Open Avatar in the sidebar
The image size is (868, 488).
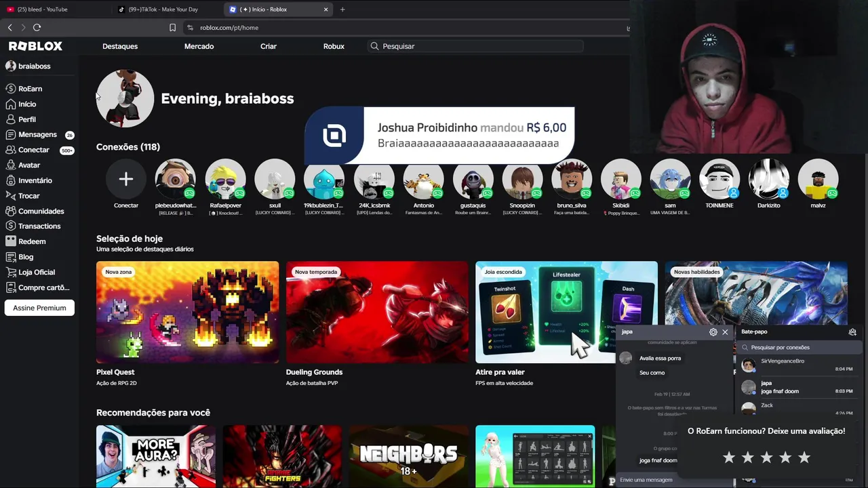click(x=29, y=165)
